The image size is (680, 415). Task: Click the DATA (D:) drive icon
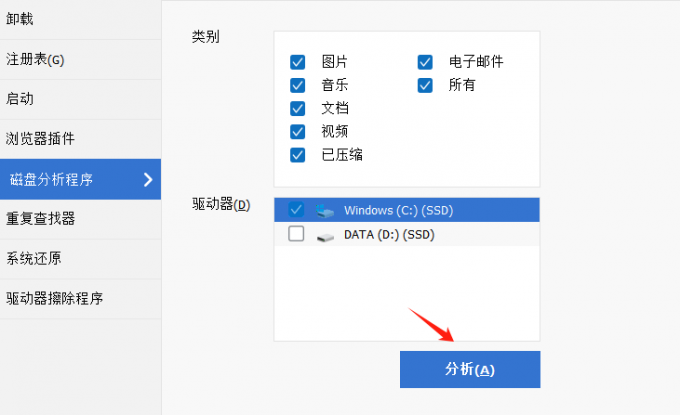coord(325,237)
